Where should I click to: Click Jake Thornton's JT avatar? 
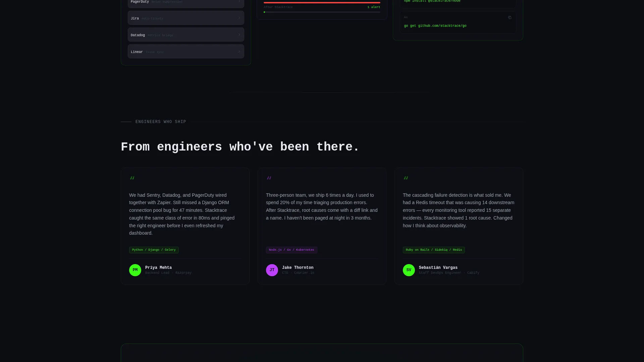click(272, 270)
